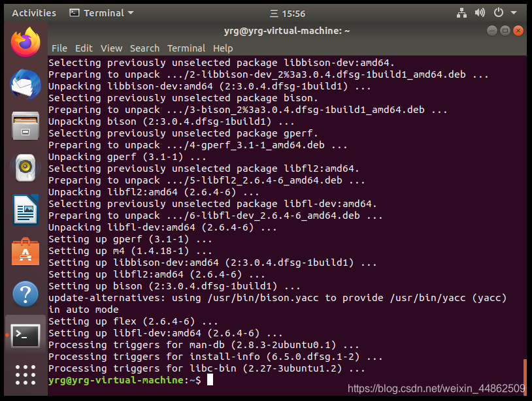Click the window title yrg@yrg-virtual-machine
532x401 pixels.
[287, 31]
